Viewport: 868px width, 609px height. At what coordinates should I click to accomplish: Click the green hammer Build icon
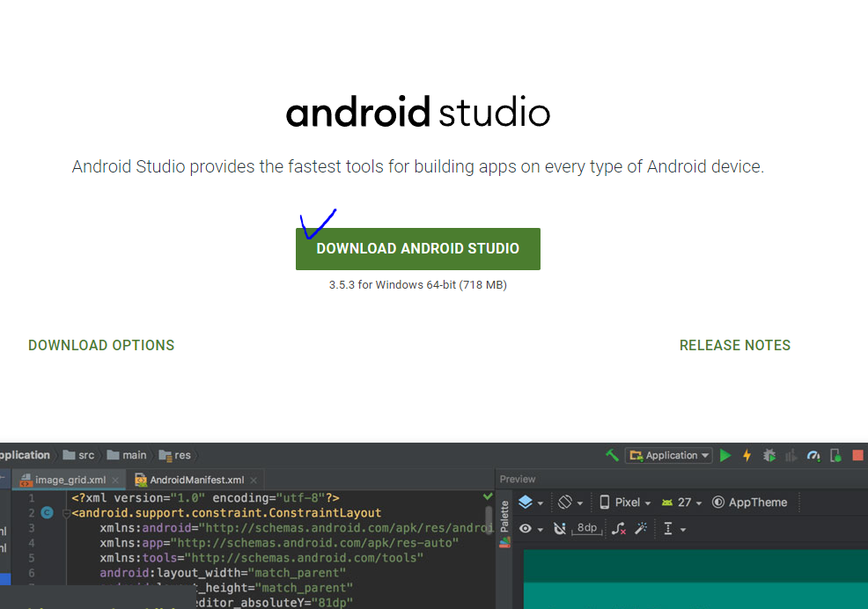click(x=612, y=455)
